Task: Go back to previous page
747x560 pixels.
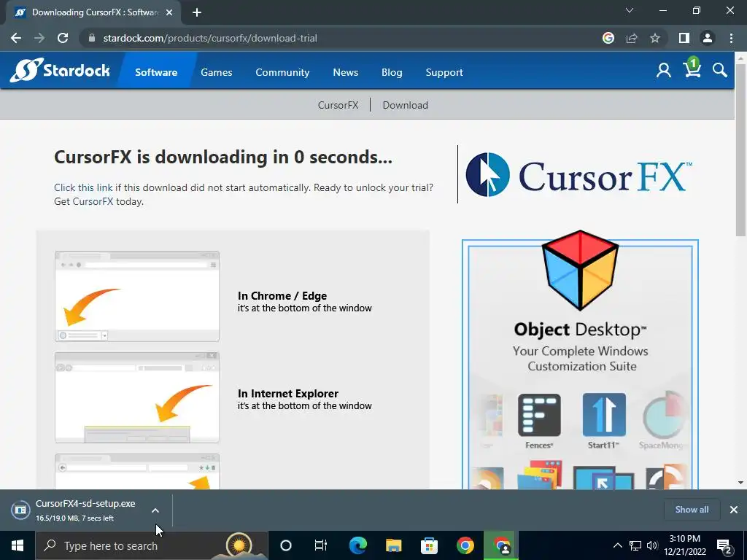Action: point(16,38)
